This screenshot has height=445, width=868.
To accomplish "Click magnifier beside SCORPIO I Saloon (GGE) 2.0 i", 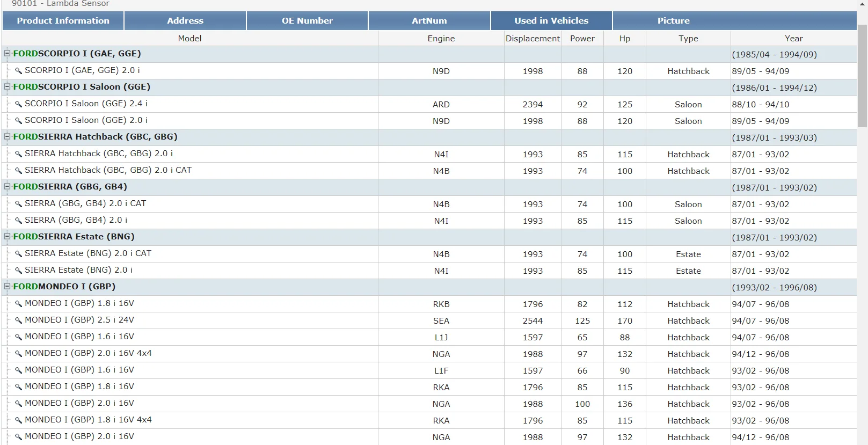I will 18,121.
